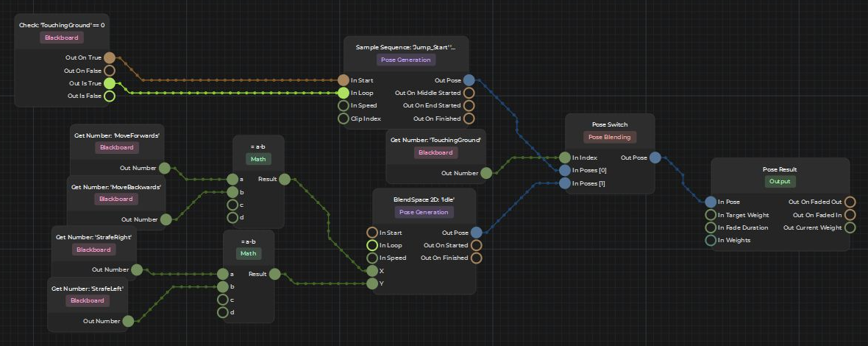Screen dimensions: 868x346
Task: Click Out Pose pin on Pose Switch node
Action: 655,158
